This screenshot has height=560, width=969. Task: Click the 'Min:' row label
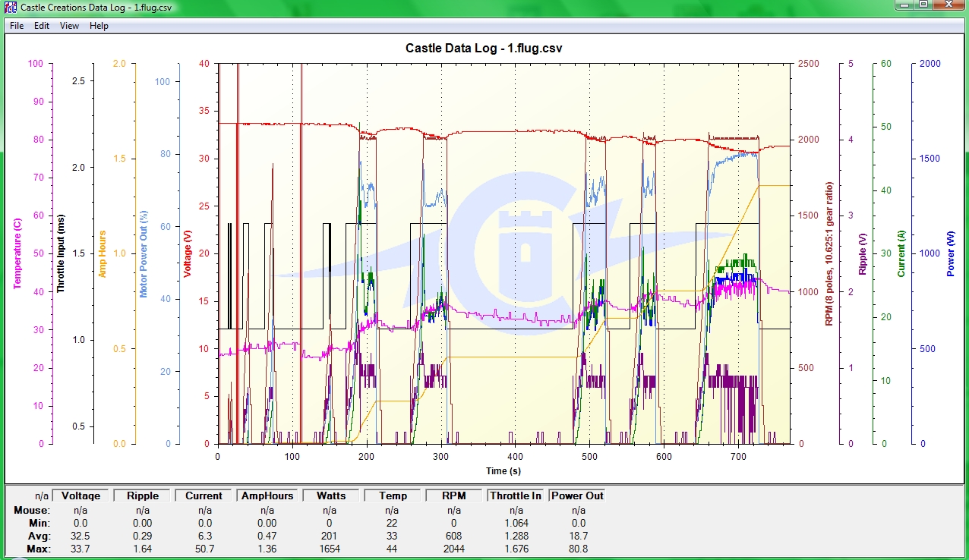coord(39,523)
